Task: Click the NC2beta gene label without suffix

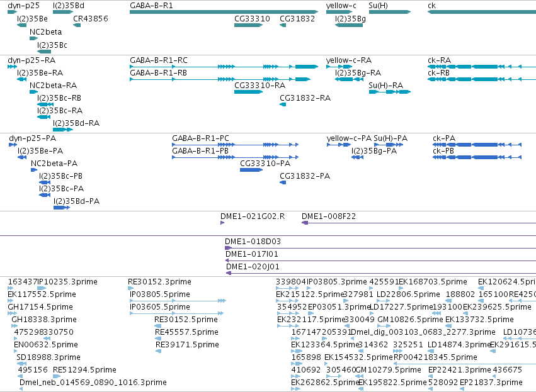Action: point(45,32)
